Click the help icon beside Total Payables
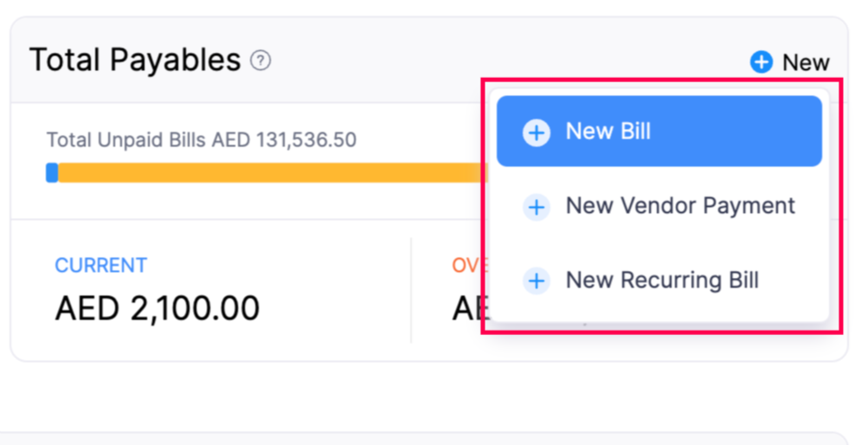The width and height of the screenshot is (868, 445). coord(260,61)
